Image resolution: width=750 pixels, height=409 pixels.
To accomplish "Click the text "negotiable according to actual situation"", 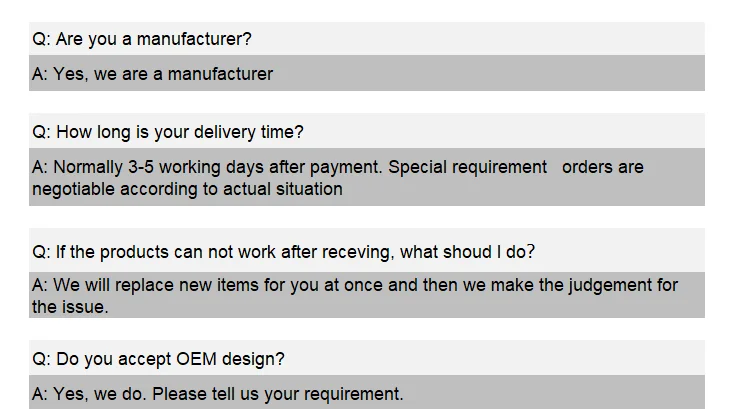I will tap(187, 188).
